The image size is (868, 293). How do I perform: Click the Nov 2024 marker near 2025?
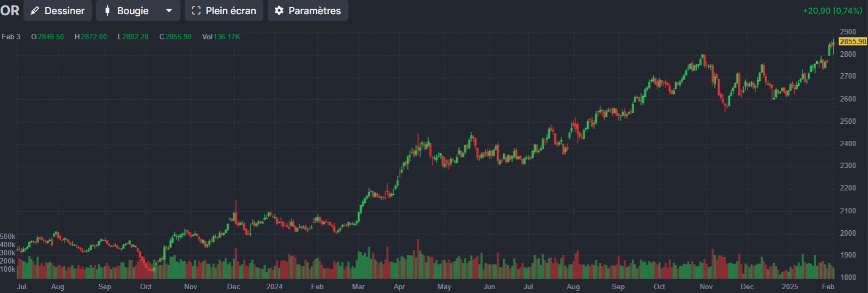[706, 286]
